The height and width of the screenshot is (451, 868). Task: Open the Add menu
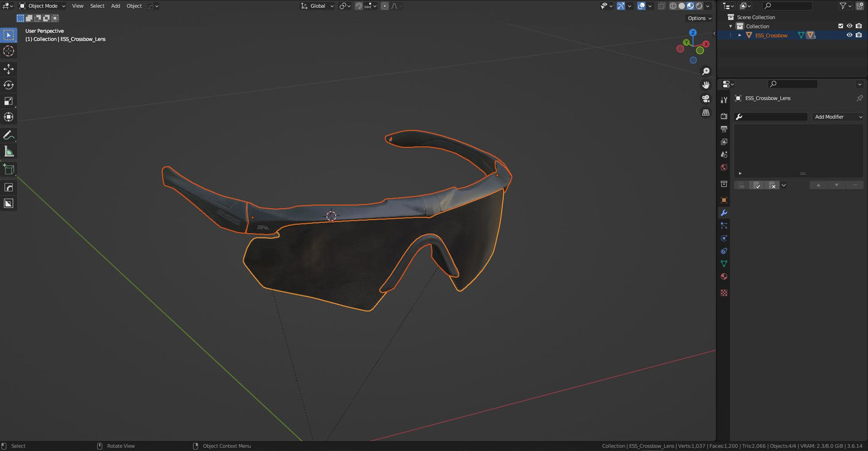point(115,5)
